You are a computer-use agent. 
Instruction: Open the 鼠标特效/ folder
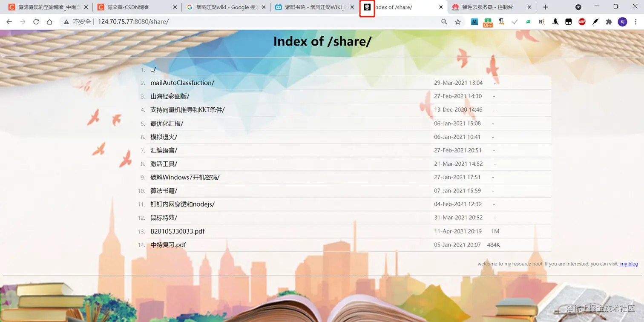point(164,218)
